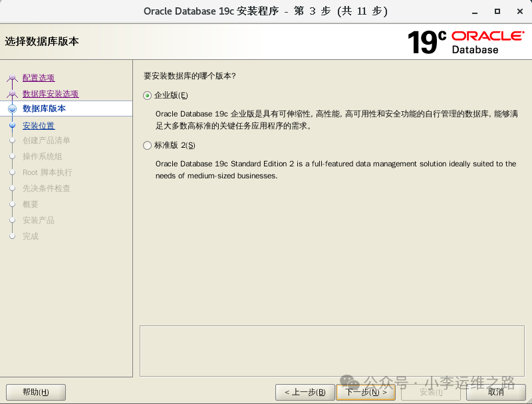Click the Standard Edition 2 description text
Viewport: 532px width, 404px height.
pyautogui.click(x=336, y=170)
